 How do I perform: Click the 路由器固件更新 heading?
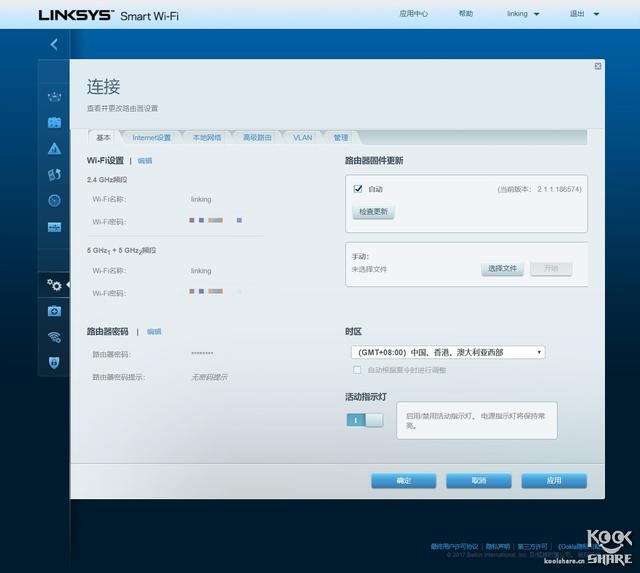point(374,160)
